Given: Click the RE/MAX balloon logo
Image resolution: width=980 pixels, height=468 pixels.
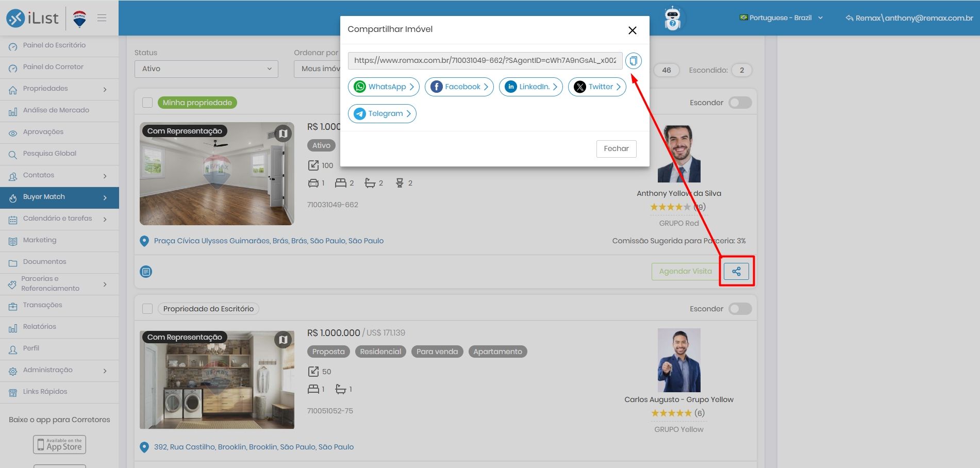Looking at the screenshot, I should [x=79, y=19].
